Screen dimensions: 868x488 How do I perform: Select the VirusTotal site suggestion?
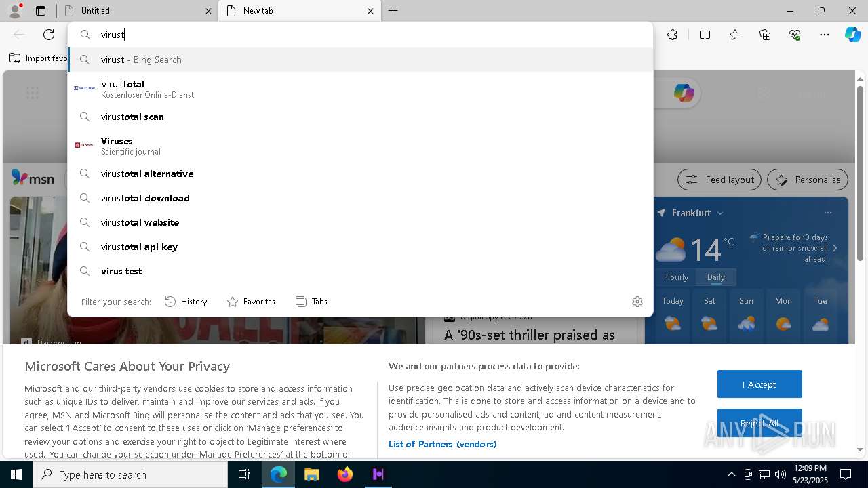tap(360, 89)
